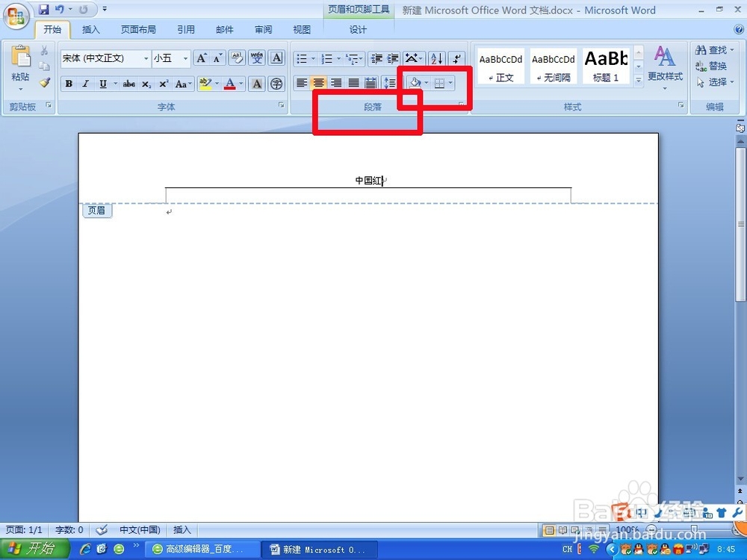The height and width of the screenshot is (560, 747).
Task: Apply the red font color button
Action: 229,84
